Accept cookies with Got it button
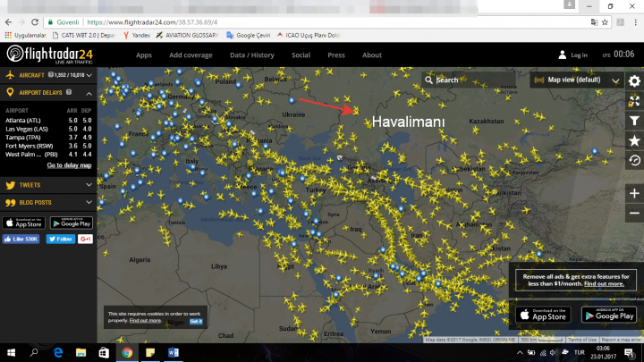 (196, 320)
